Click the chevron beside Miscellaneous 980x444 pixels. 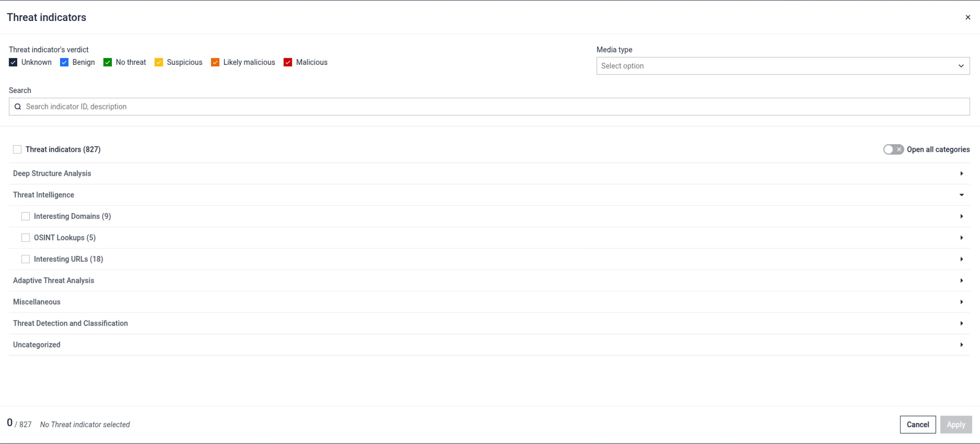click(961, 302)
